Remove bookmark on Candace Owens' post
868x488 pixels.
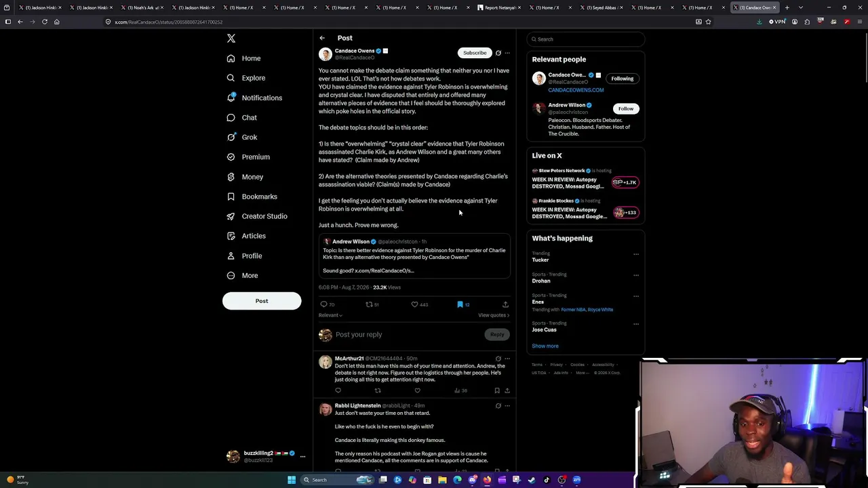460,304
